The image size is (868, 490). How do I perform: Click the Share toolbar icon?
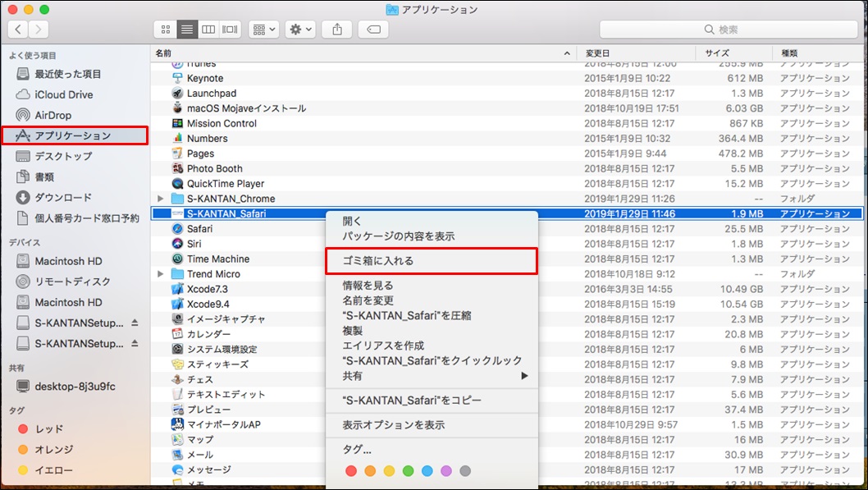click(337, 29)
